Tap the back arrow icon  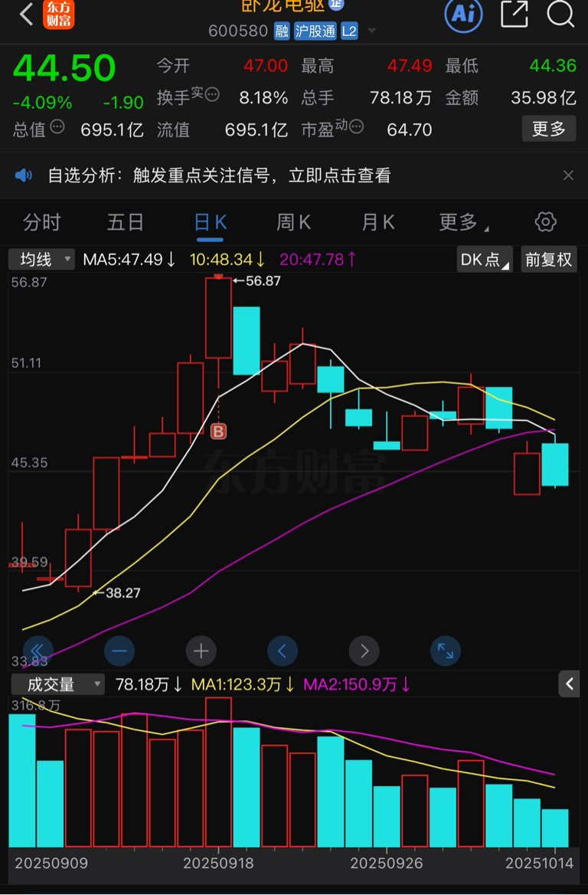coord(26,14)
